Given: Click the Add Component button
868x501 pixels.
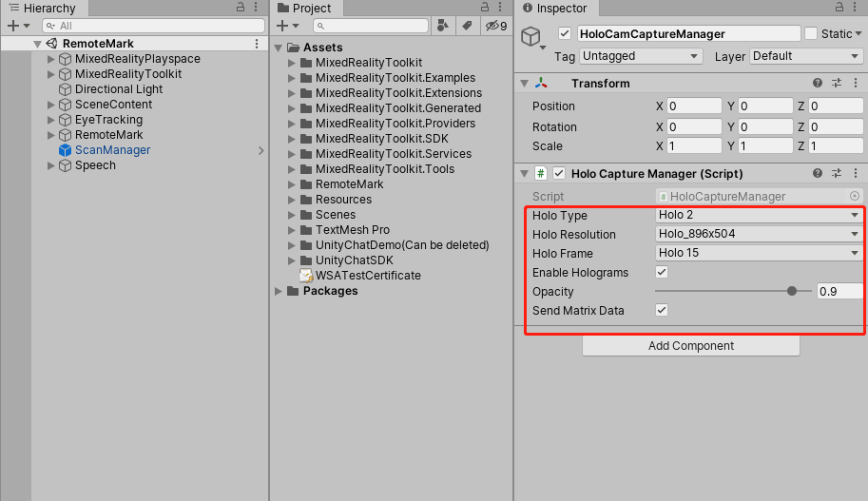Looking at the screenshot, I should point(691,345).
